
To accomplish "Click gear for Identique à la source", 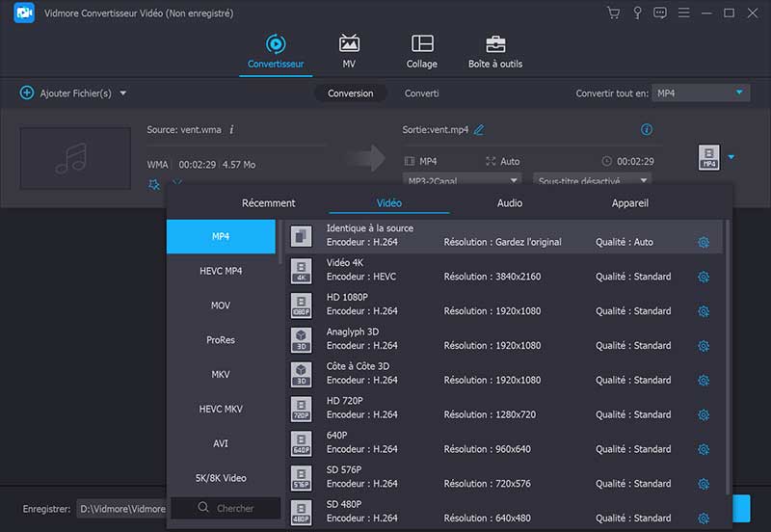I will click(x=703, y=242).
